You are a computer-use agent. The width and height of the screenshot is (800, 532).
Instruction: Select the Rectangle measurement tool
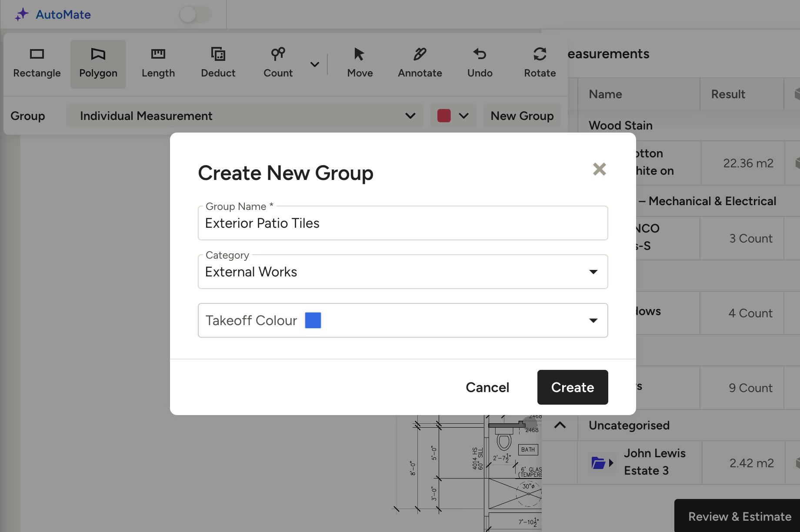(37, 64)
